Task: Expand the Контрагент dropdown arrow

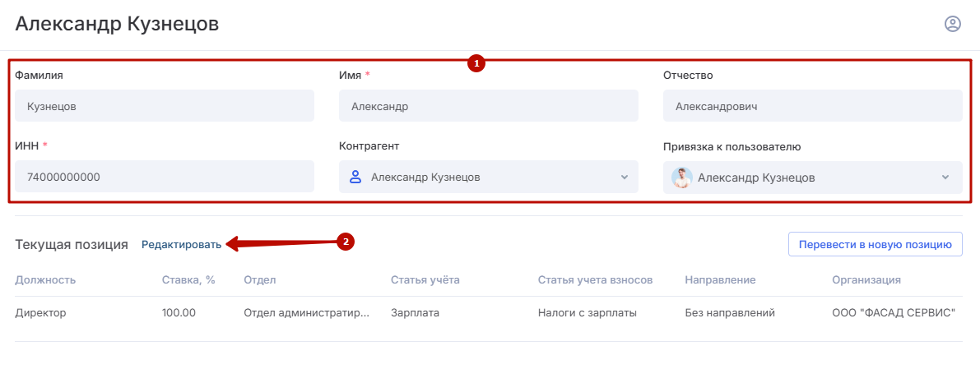Action: [624, 177]
